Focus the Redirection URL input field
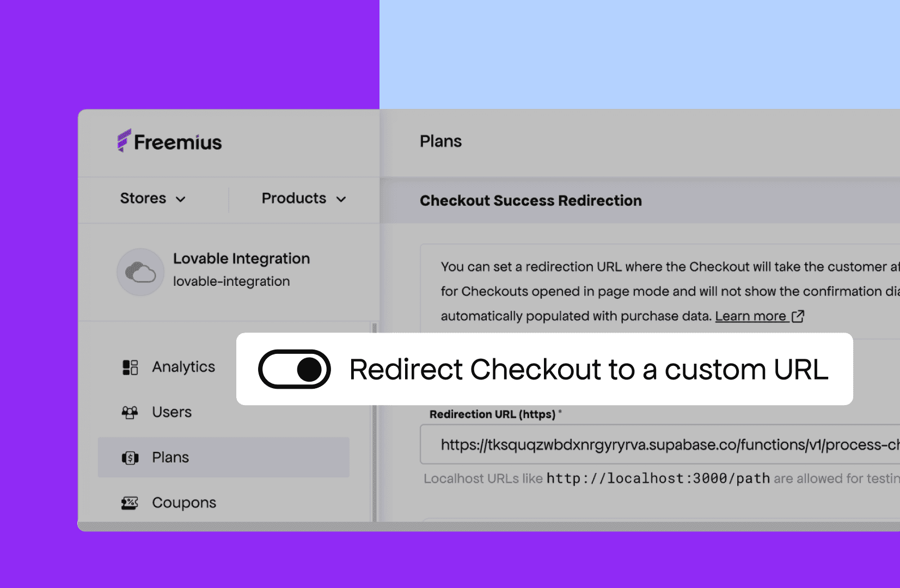900x588 pixels. pos(659,445)
